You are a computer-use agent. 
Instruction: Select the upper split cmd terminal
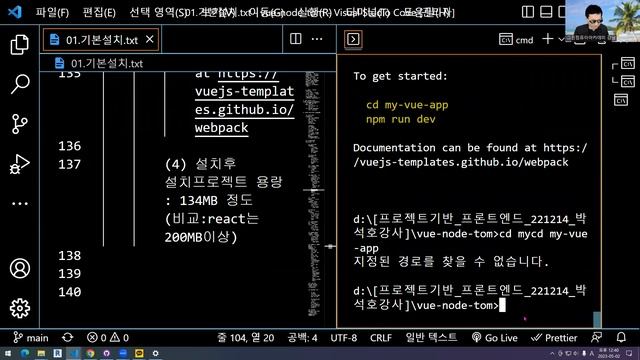pyautogui.click(x=627, y=63)
